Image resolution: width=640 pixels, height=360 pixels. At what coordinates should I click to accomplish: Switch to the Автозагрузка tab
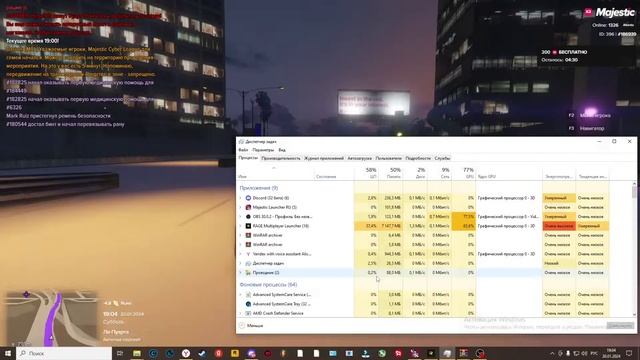pyautogui.click(x=360, y=158)
